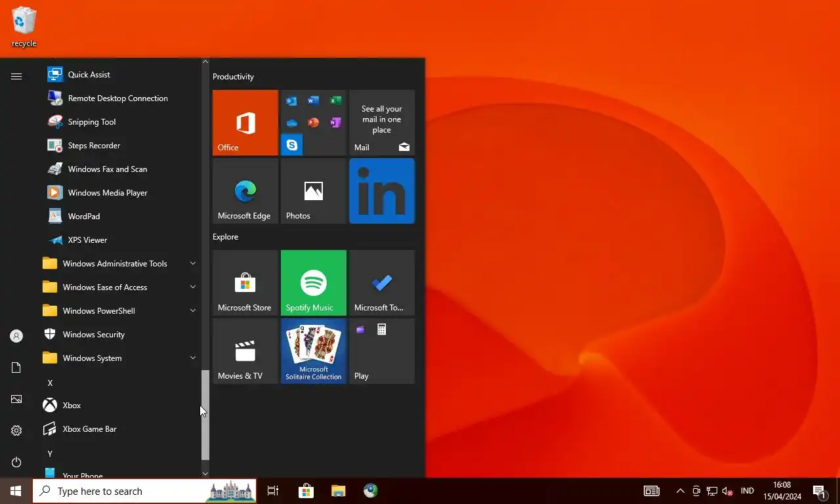The width and height of the screenshot is (840, 504).
Task: Expand the Windows PowerShell folder
Action: click(x=121, y=311)
